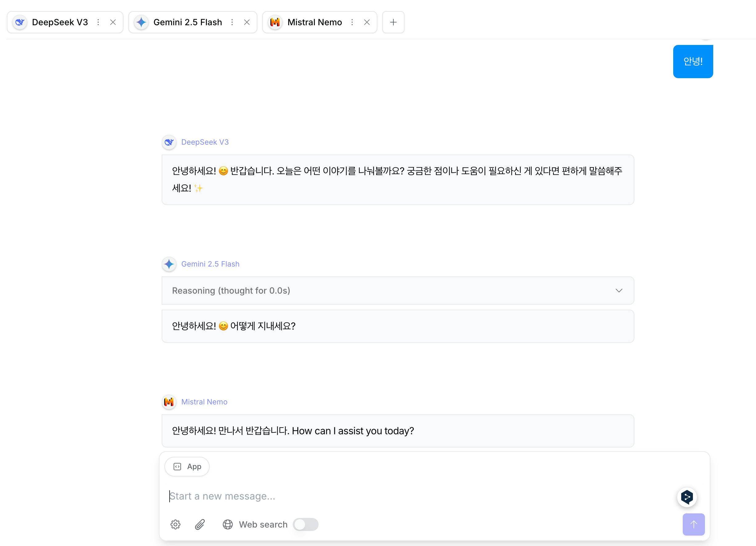Click the DeepSeek V3 whale avatar beside its response
Viewport: 756px width, 546px height.
[169, 142]
